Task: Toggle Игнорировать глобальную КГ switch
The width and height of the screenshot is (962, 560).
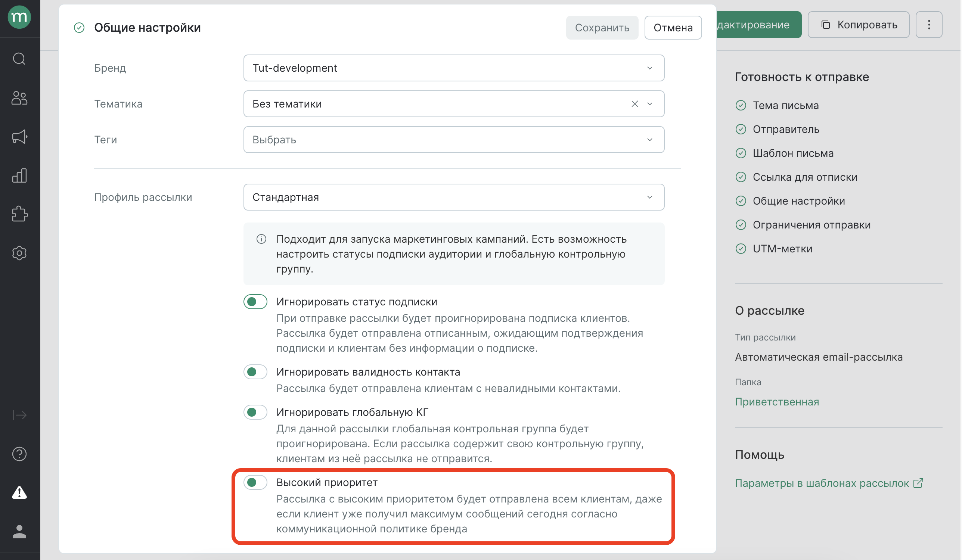Action: pos(255,413)
